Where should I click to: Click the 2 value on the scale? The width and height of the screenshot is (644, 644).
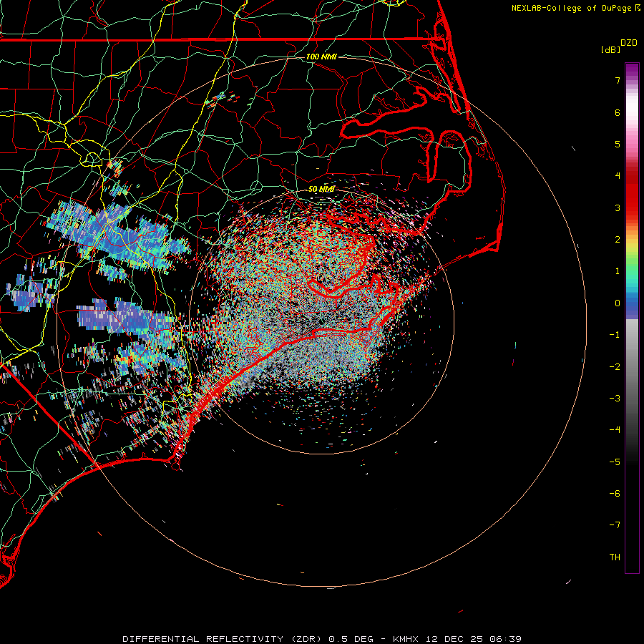pos(618,240)
